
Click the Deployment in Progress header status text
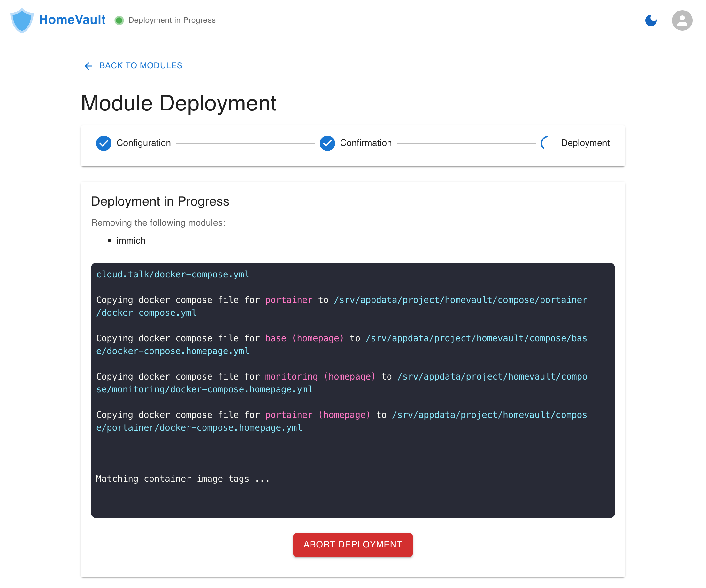click(172, 20)
